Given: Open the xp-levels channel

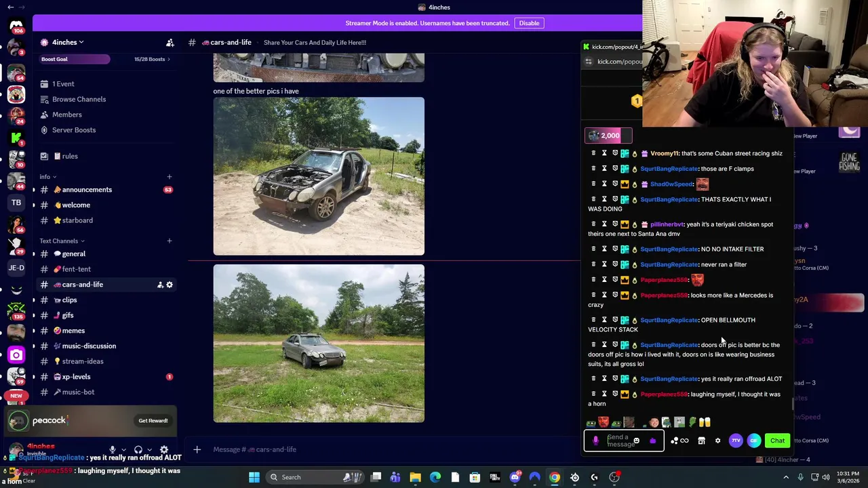Looking at the screenshot, I should 105,377.
